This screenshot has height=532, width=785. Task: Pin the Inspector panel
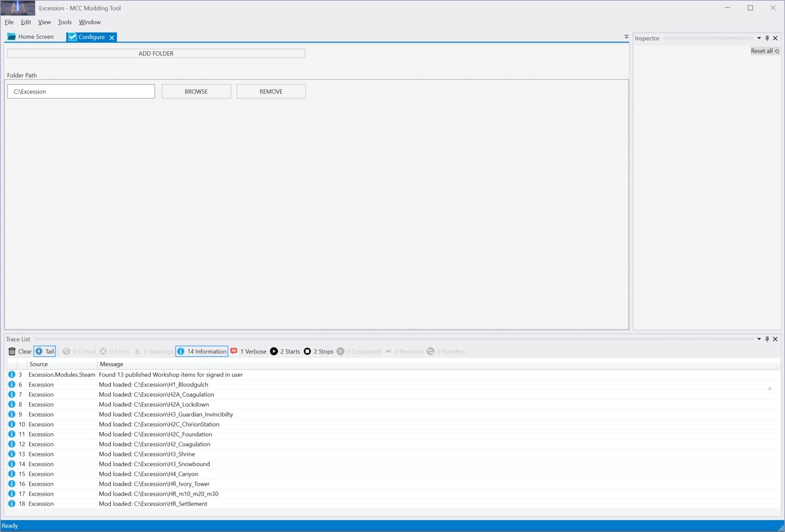point(767,38)
